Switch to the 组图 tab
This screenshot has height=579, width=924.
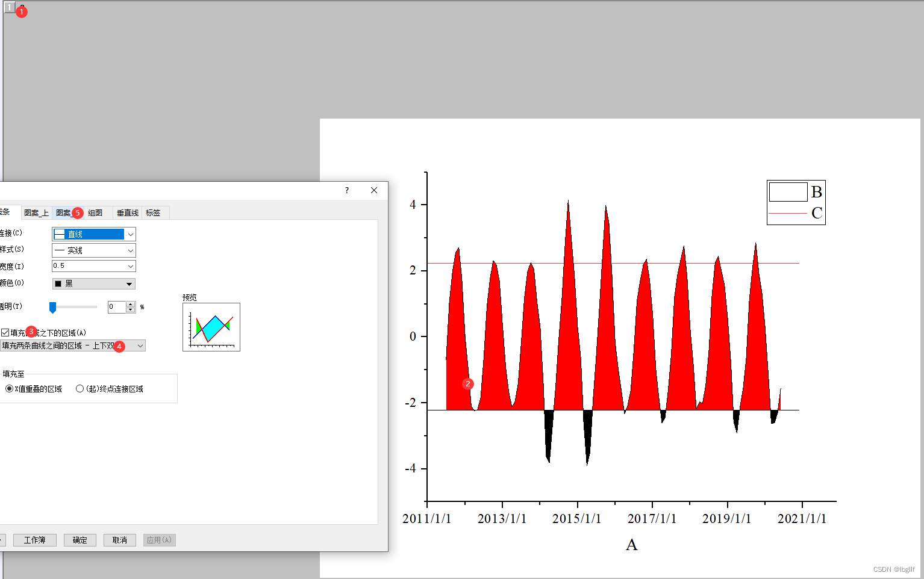coord(95,212)
